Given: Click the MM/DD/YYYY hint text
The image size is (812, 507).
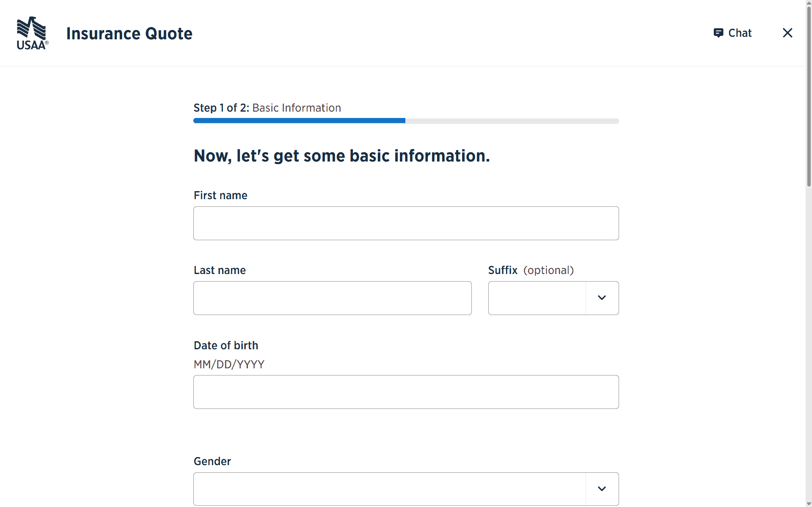Looking at the screenshot, I should (x=229, y=364).
